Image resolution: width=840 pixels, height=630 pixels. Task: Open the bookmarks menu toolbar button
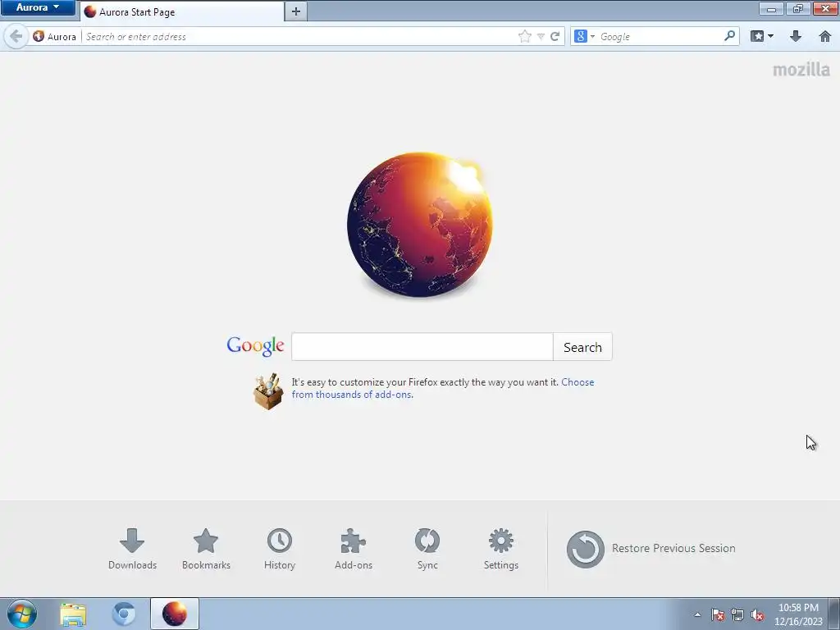point(762,36)
